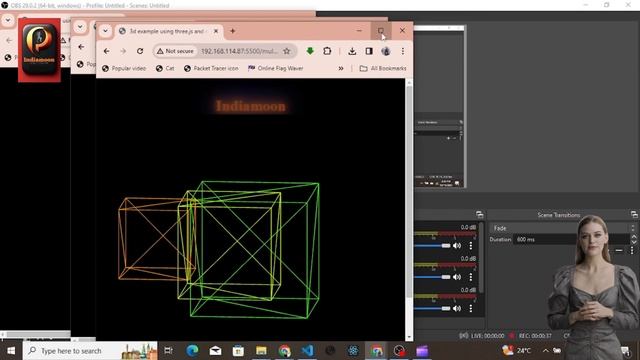
Task: Go back in the front Chrome window
Action: 107,51
